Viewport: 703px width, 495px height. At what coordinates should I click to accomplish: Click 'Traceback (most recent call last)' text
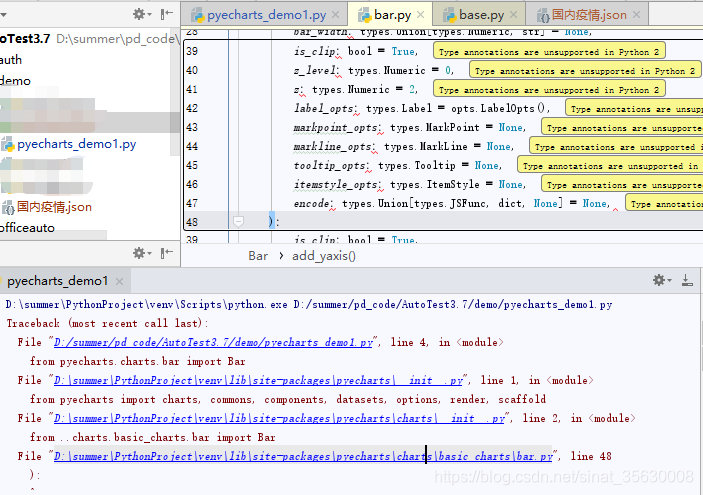click(107, 323)
